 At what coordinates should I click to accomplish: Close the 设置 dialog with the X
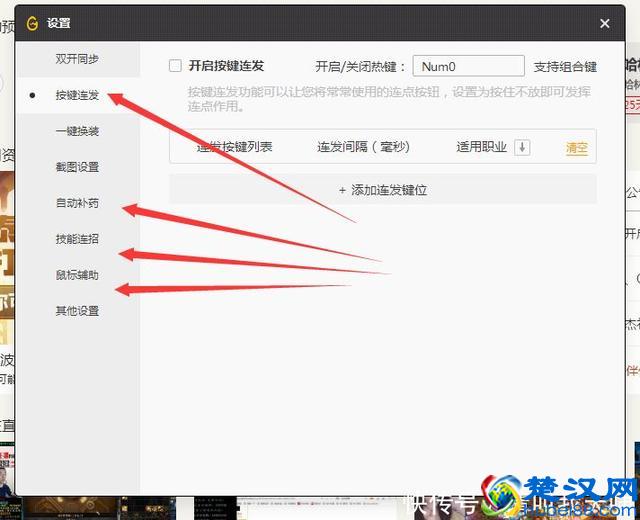pyautogui.click(x=605, y=24)
